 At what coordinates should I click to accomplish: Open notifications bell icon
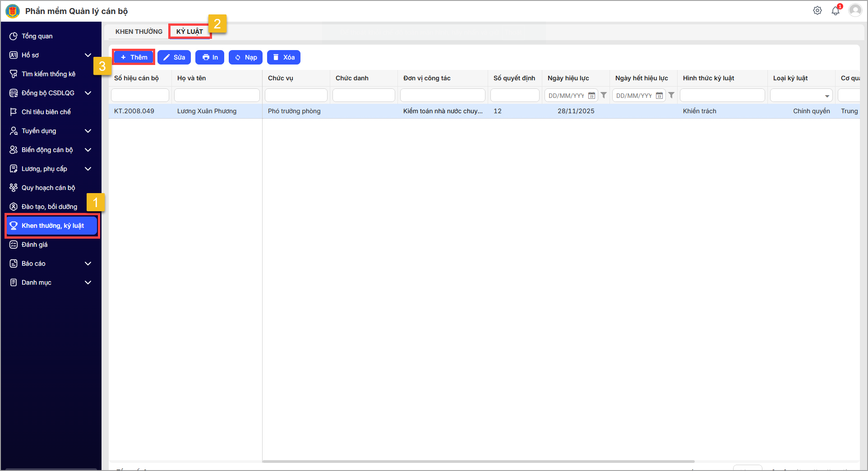(835, 11)
